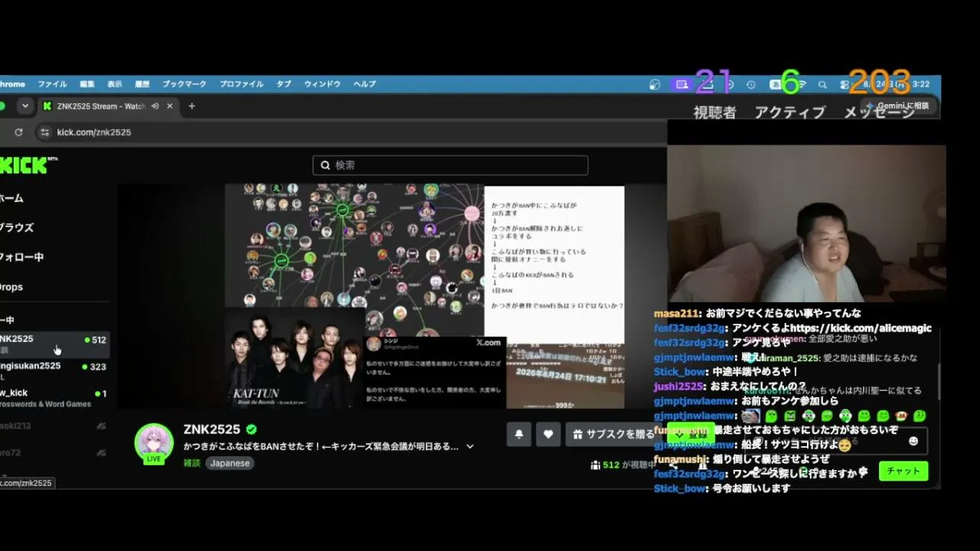The width and height of the screenshot is (980, 551).
Task: Open the 表示 menu
Action: point(115,84)
